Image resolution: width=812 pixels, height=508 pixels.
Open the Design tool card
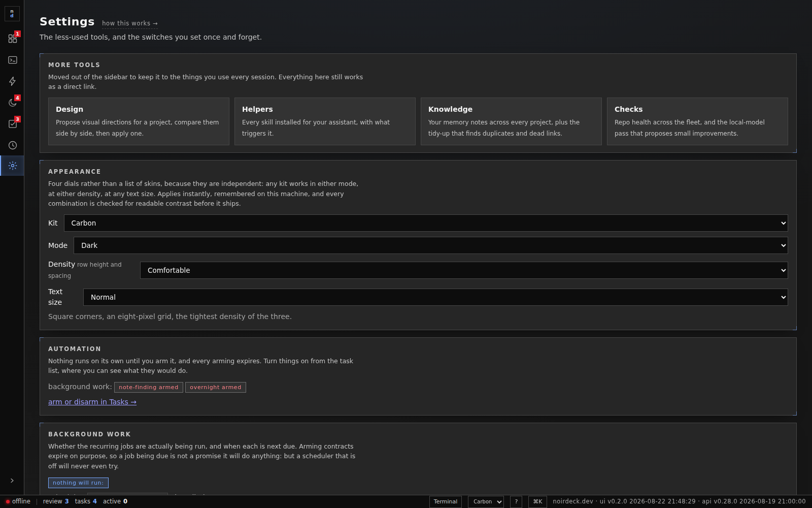coord(139,121)
